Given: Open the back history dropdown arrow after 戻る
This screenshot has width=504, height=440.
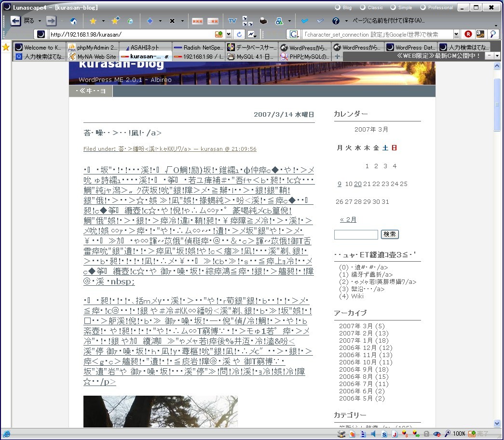Looking at the screenshot, I should [40, 21].
